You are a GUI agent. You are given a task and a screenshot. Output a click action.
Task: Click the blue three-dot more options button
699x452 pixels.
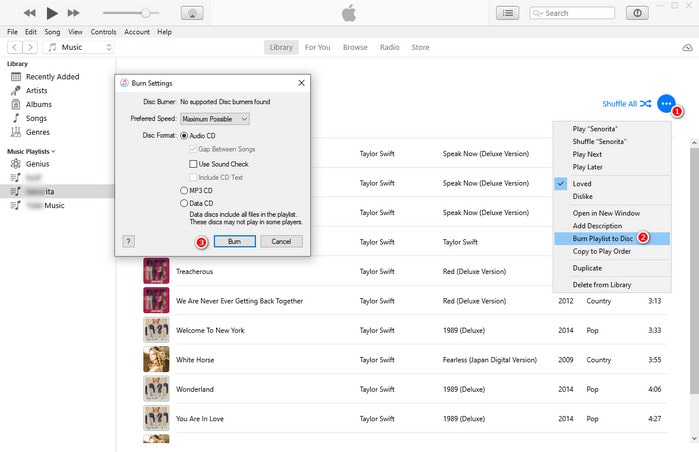pyautogui.click(x=666, y=104)
